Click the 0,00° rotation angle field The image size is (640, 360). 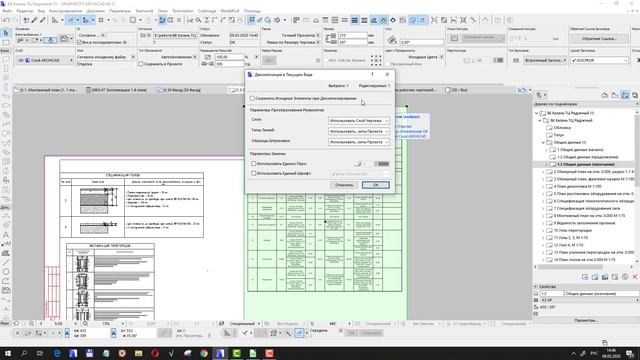[x=421, y=42]
